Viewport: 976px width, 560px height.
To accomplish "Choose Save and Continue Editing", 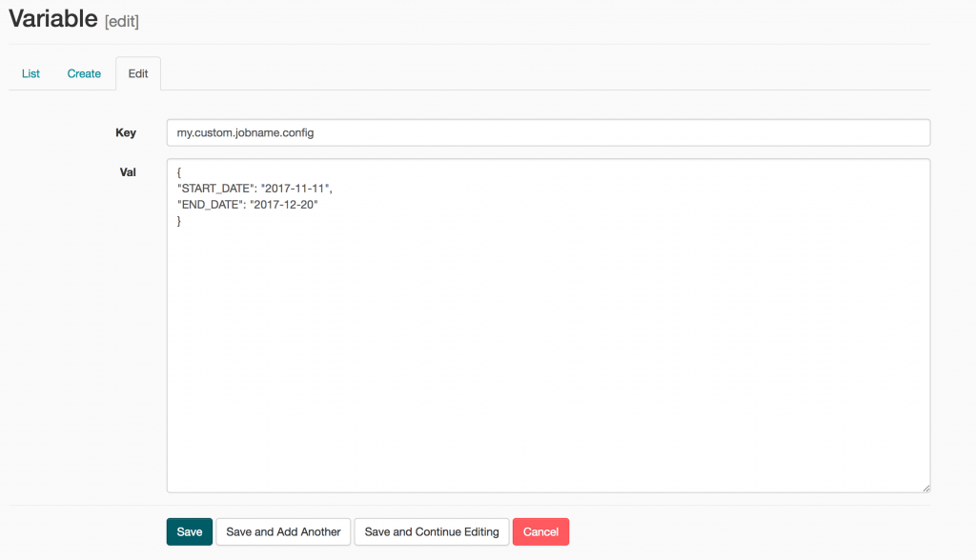I will tap(432, 531).
